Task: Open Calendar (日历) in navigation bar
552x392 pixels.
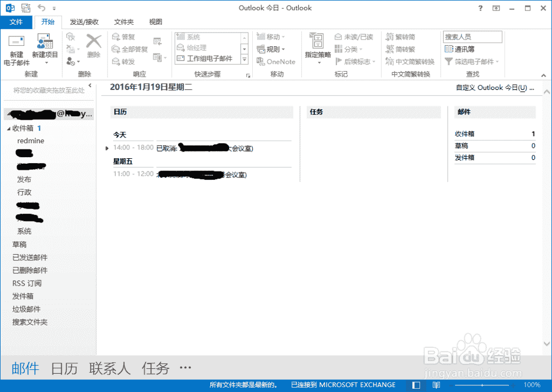Action: pyautogui.click(x=64, y=368)
